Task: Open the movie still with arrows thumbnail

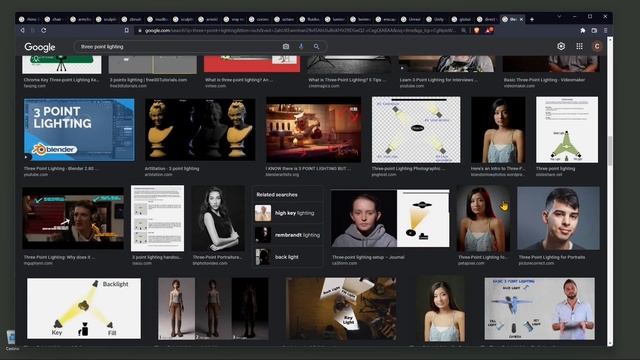Action: tap(73, 218)
